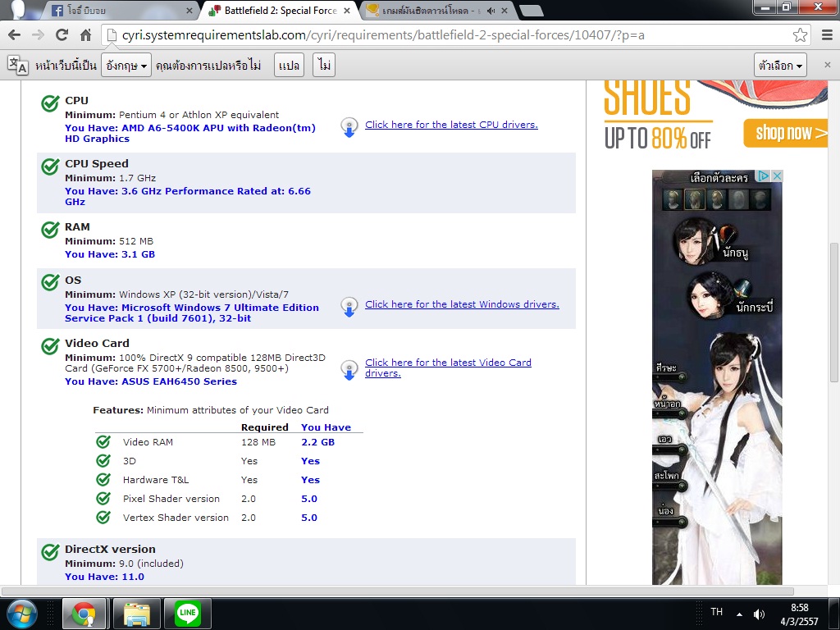Click the check icon for Vertex Shader version
This screenshot has height=630, width=840.
[x=103, y=517]
